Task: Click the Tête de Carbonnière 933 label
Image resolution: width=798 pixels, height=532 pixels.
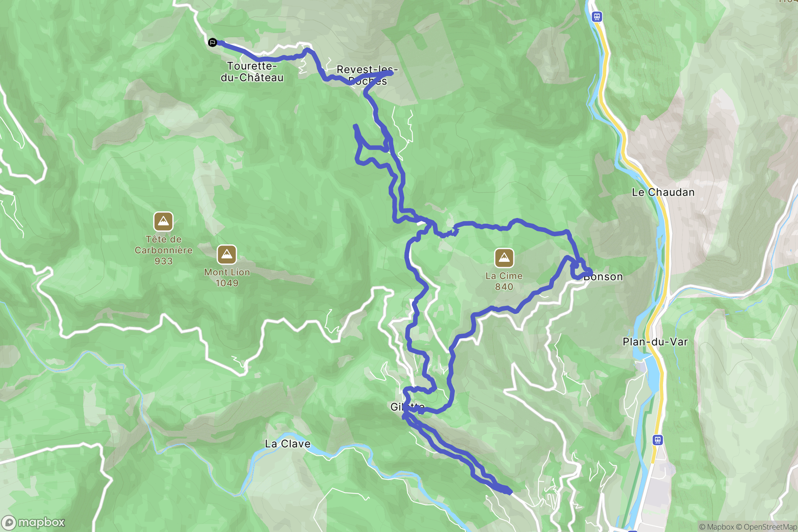Action: [x=163, y=250]
